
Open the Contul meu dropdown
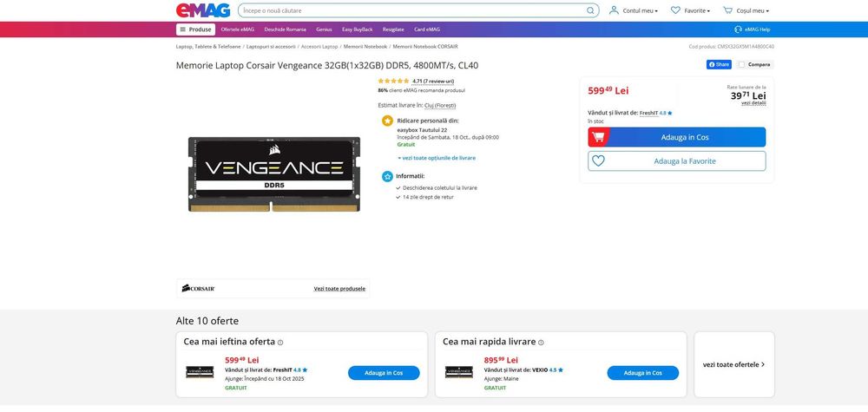(640, 10)
